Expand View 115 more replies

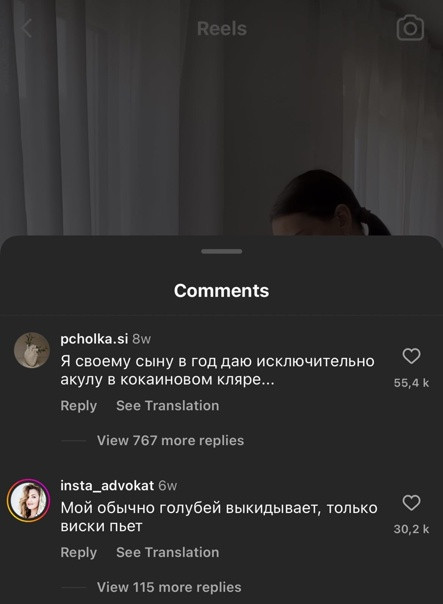(169, 587)
